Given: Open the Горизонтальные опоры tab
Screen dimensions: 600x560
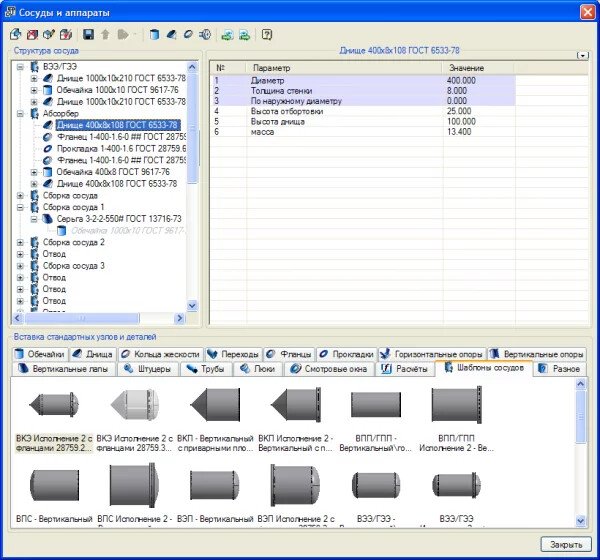Looking at the screenshot, I should 431,354.
